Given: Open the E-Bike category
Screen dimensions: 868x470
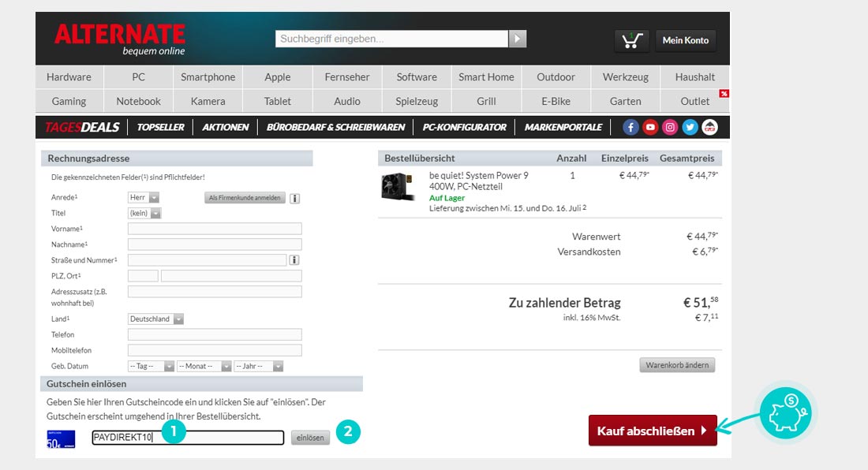Looking at the screenshot, I should tap(556, 101).
